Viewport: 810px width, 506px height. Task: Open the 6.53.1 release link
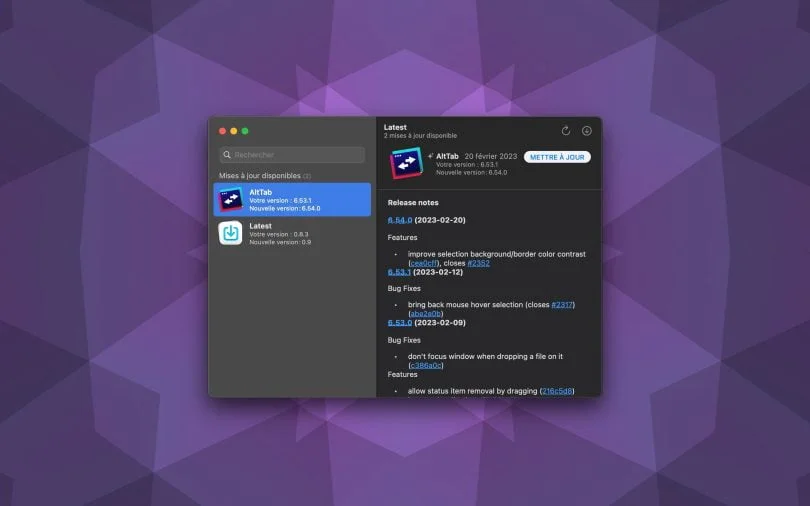(x=399, y=272)
